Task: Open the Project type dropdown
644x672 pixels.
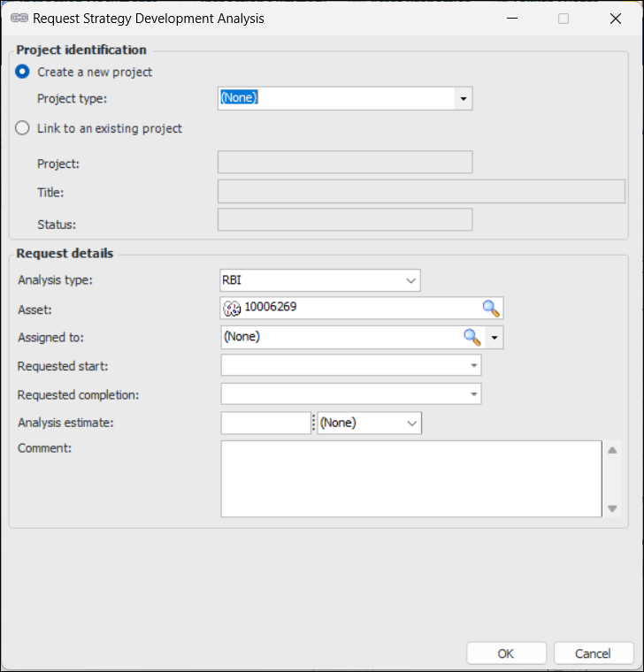Action: point(463,99)
